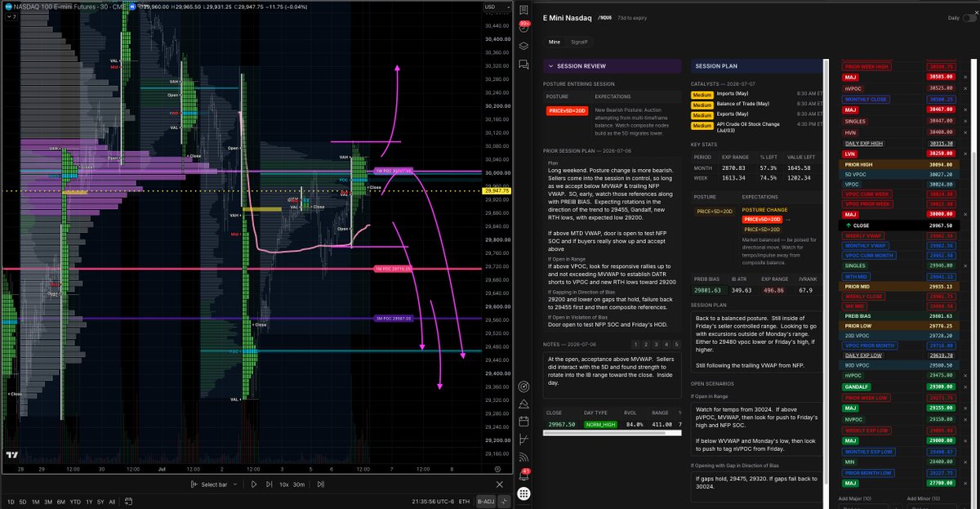Open the apps grid round button
The width and height of the screenshot is (980, 509).
click(x=523, y=493)
